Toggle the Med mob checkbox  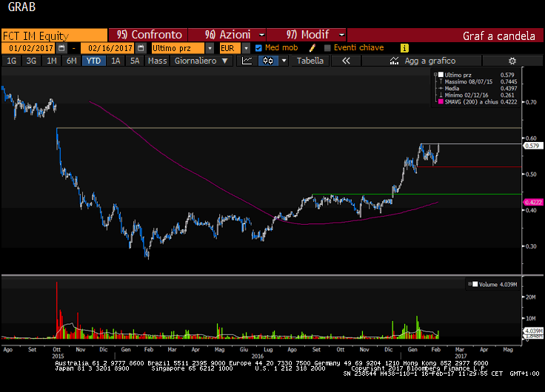pyautogui.click(x=258, y=48)
